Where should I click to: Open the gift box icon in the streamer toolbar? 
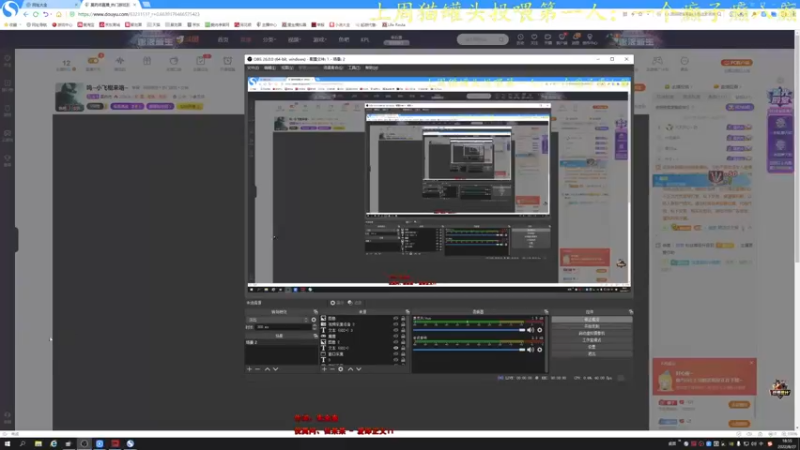click(147, 63)
